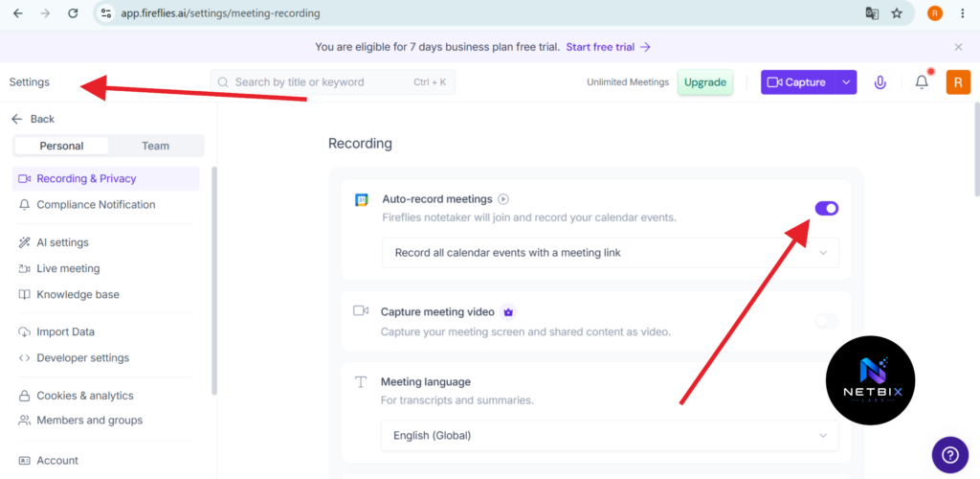Image resolution: width=980 pixels, height=479 pixels.
Task: Reload the page with refresh icon
Action: pyautogui.click(x=73, y=13)
